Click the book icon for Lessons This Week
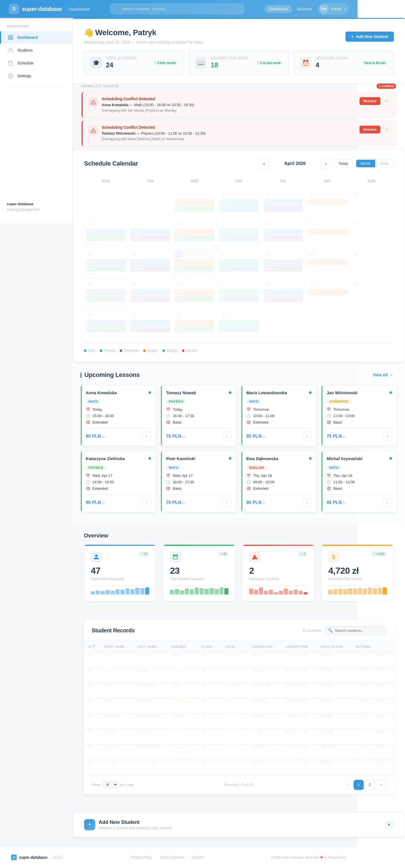This screenshot has width=405, height=868. 201,63
